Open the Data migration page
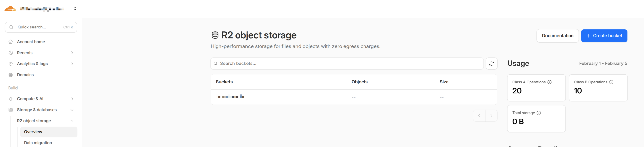The height and width of the screenshot is (147, 644). click(x=38, y=143)
